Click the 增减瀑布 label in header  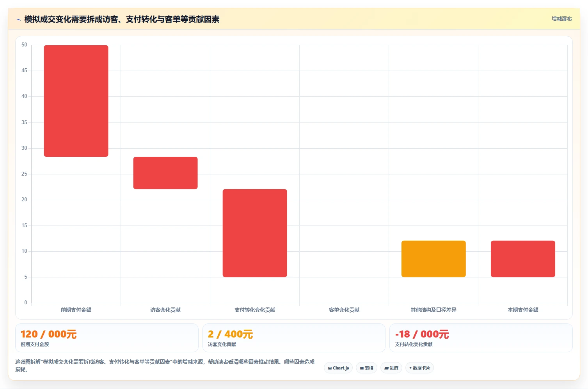pyautogui.click(x=561, y=19)
